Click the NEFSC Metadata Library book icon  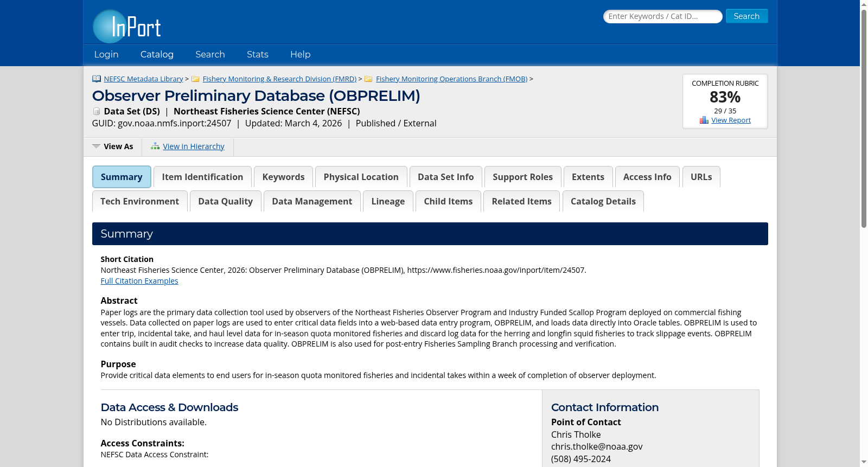(x=97, y=79)
